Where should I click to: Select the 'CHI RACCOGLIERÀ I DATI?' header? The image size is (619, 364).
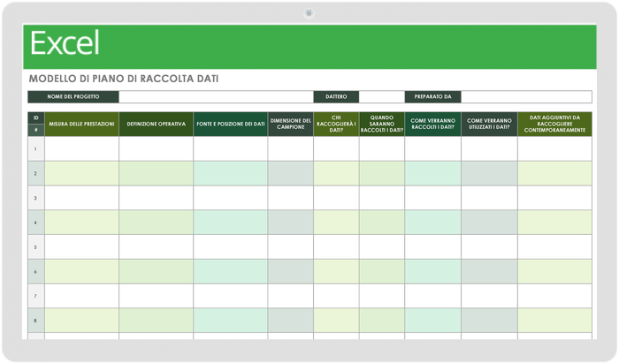pyautogui.click(x=336, y=124)
